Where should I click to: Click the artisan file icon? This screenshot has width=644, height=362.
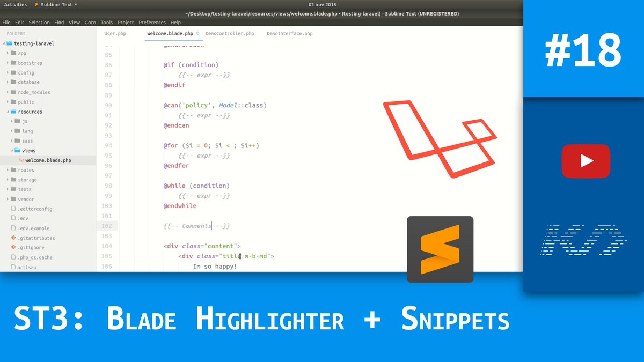(13, 267)
